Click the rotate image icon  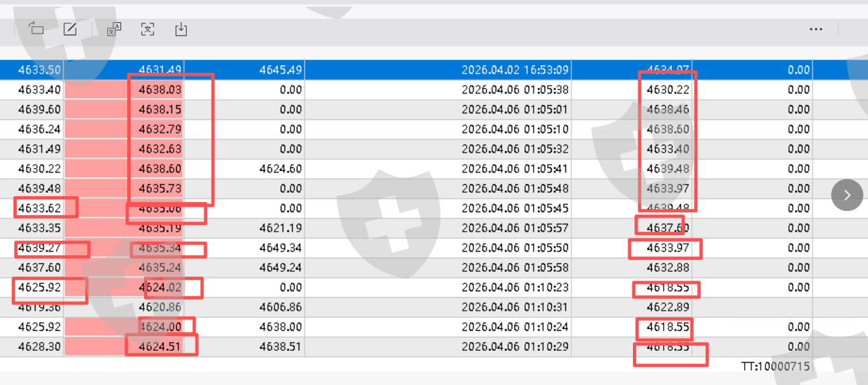click(36, 29)
